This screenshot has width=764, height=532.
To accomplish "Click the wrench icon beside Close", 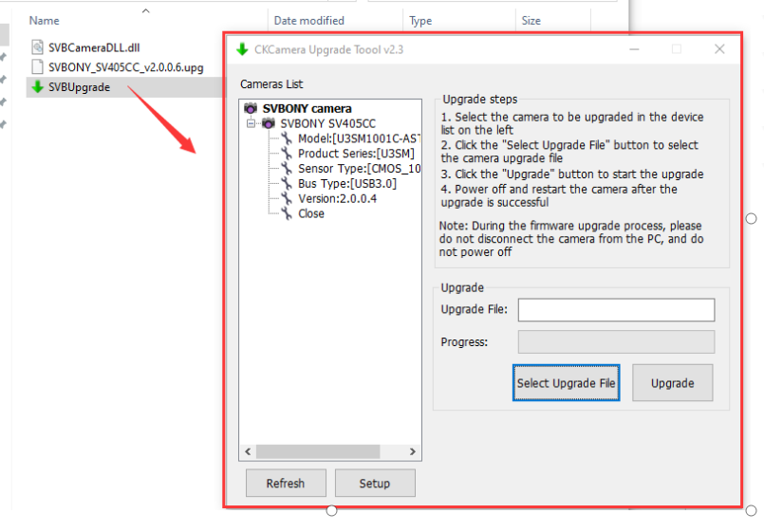I will tap(287, 214).
